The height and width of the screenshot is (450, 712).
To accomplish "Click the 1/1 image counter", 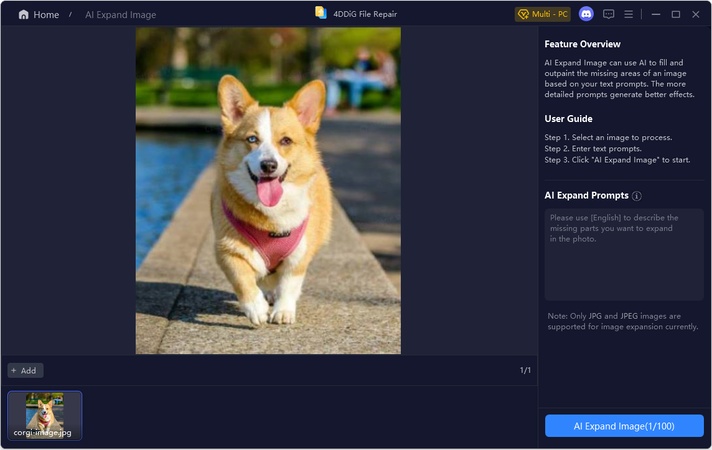I will (x=525, y=370).
